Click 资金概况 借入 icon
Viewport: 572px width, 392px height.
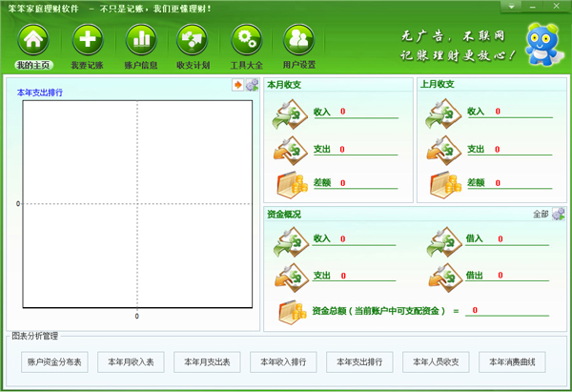[x=444, y=242]
